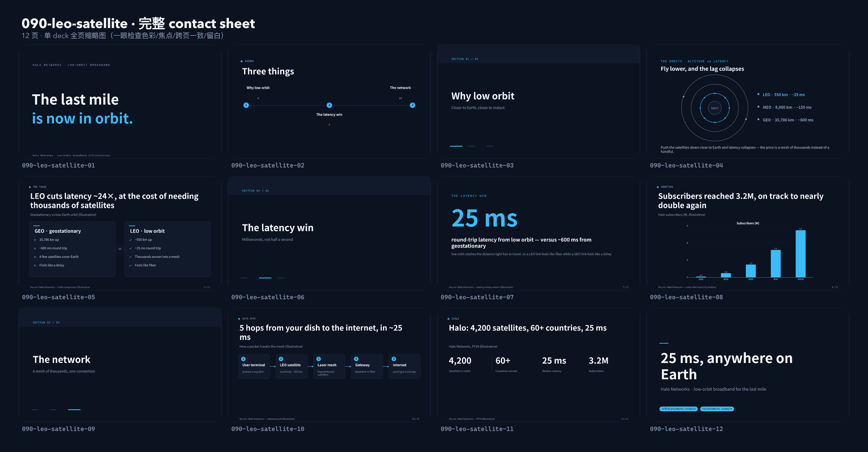The height and width of the screenshot is (452, 868).
Task: Click step circle 3 on the agenda timeline
Action: (x=412, y=105)
